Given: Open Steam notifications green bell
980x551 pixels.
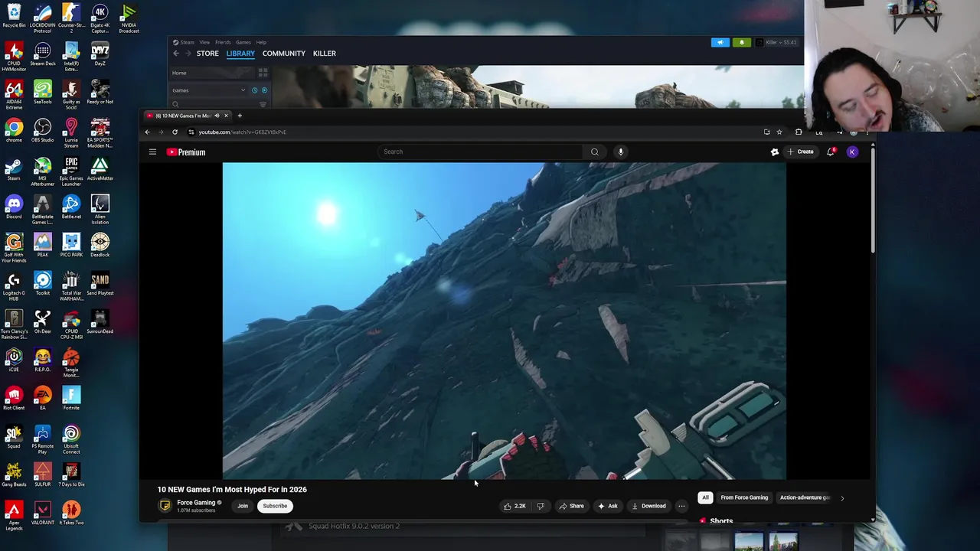Looking at the screenshot, I should point(741,43).
